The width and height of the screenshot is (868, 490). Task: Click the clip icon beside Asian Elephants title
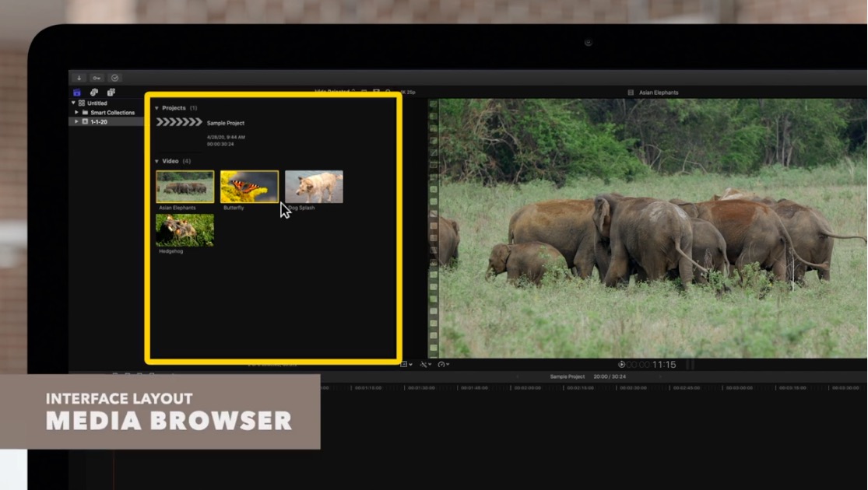coord(631,93)
